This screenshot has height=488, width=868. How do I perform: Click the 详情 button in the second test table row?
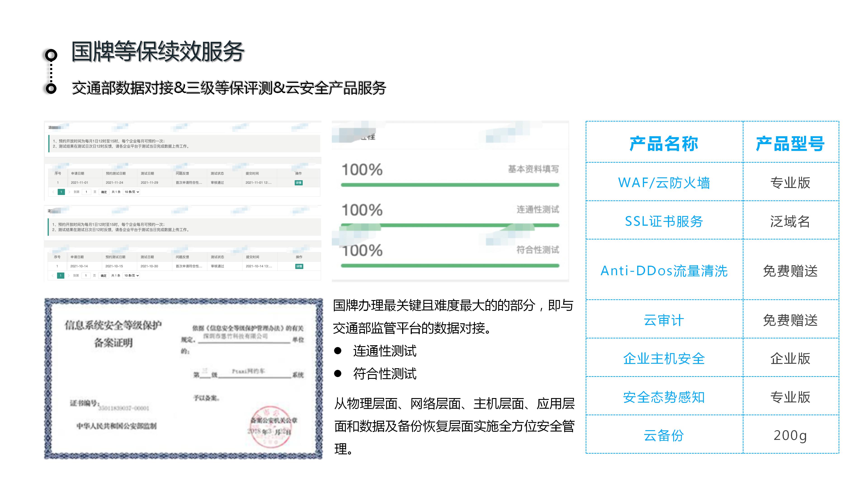(x=300, y=266)
